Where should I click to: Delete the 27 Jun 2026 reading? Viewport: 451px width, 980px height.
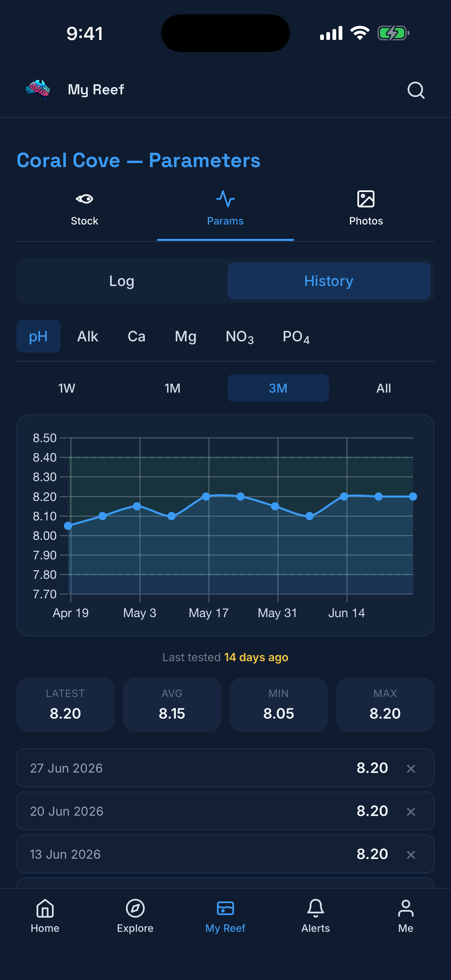pos(411,768)
